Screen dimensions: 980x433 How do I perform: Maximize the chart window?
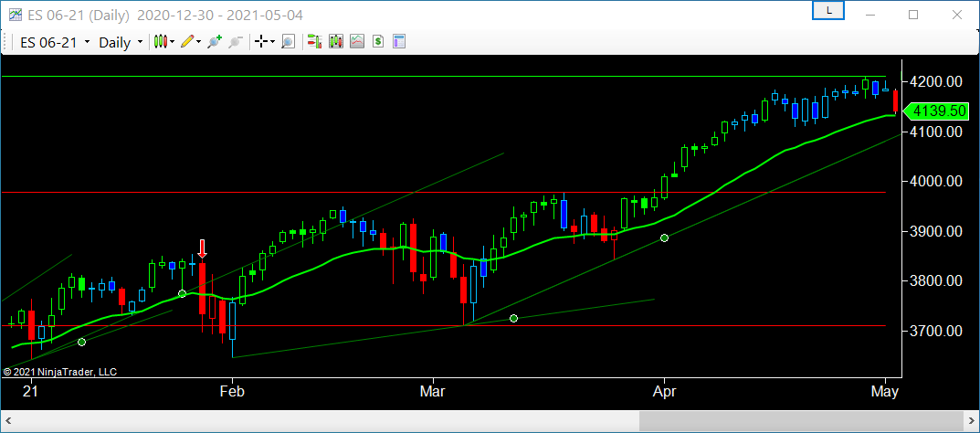913,15
